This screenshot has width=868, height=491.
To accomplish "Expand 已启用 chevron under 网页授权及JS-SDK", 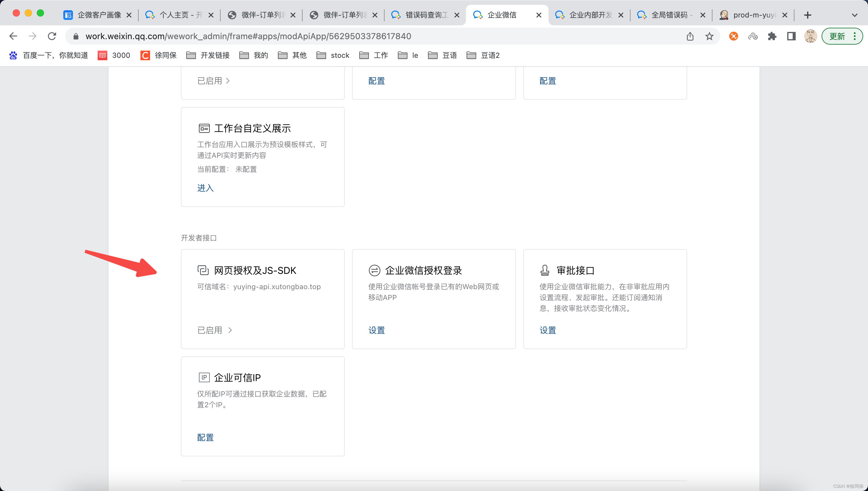I will [230, 330].
